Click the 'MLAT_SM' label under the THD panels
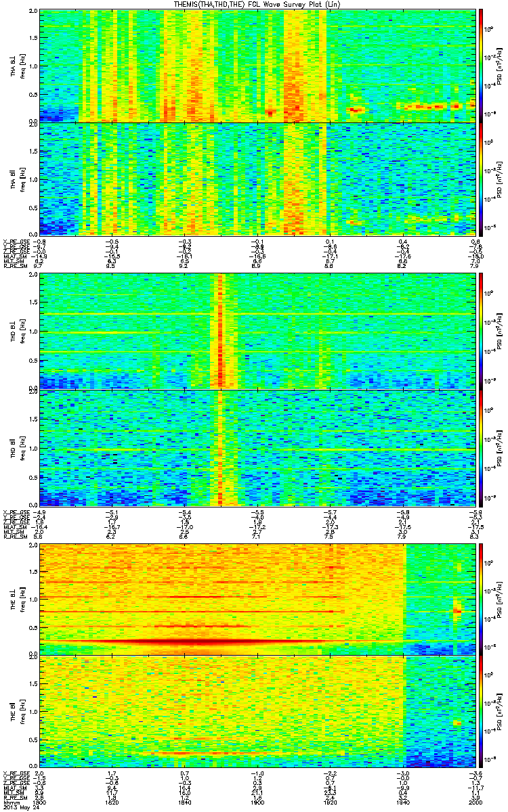Viewport: 508px width, 812px height. (15, 526)
